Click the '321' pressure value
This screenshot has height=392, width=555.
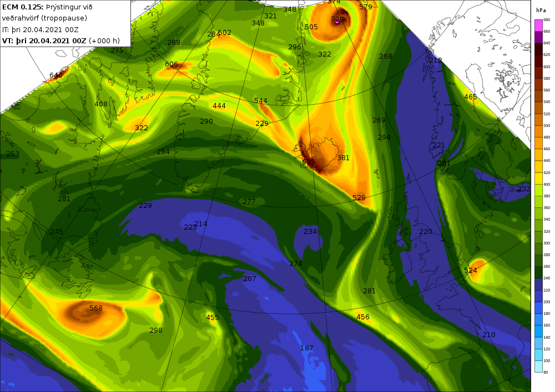pyautogui.click(x=270, y=16)
